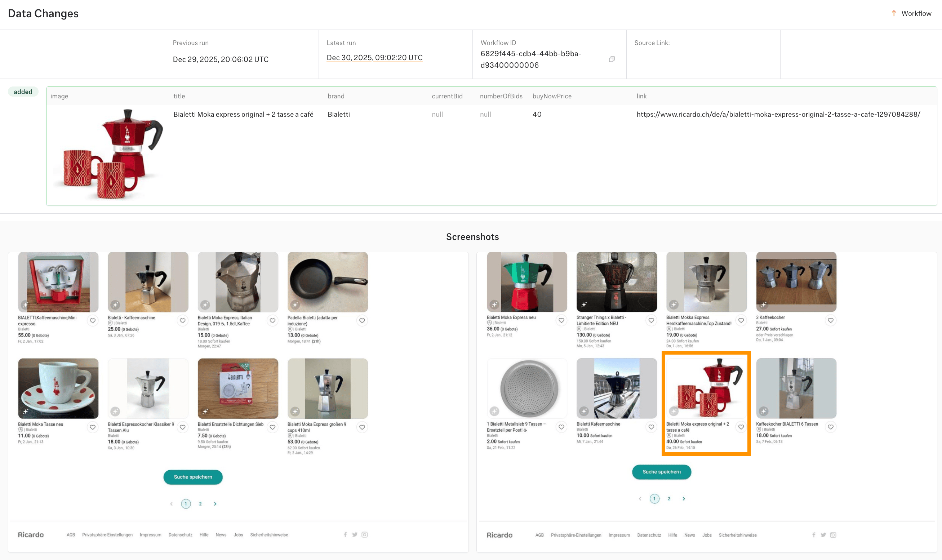Select page 1 in right screenshot pagination

tap(654, 498)
